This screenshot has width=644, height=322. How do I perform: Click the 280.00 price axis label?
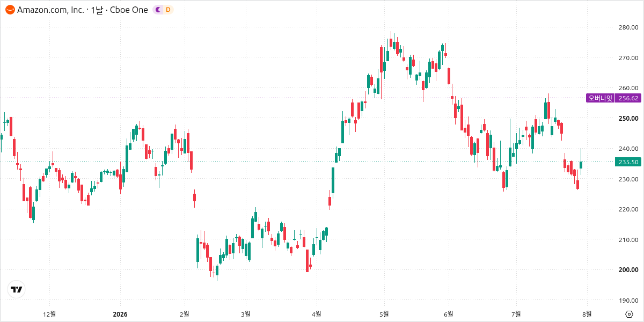pos(628,27)
